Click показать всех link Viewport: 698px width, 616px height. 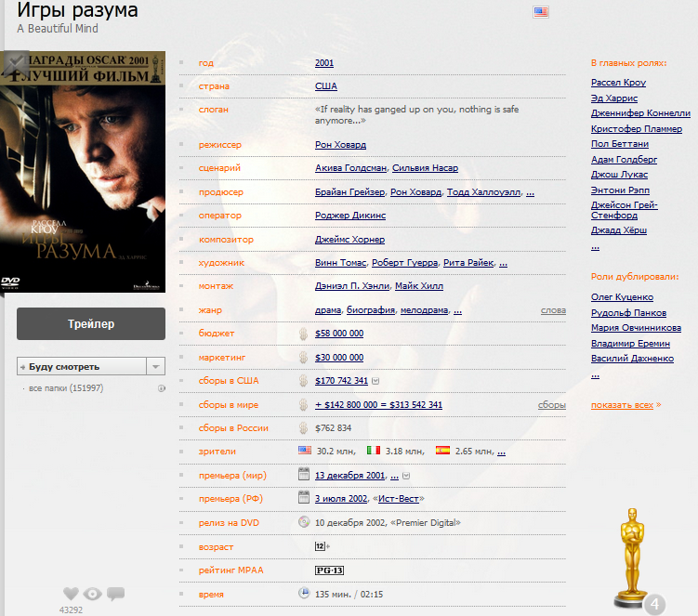(x=623, y=405)
